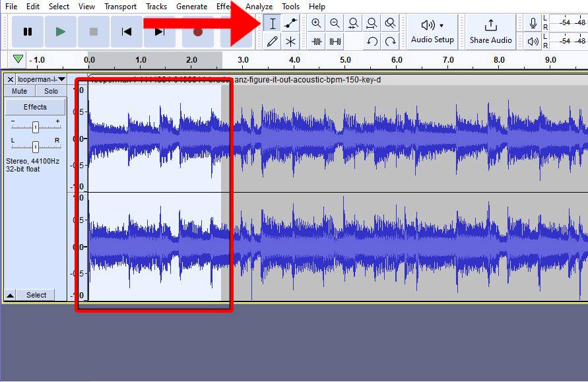Click the 5.0 mark on the timeline ruler
Viewport: 588px width, 382px height.
pyautogui.click(x=345, y=60)
